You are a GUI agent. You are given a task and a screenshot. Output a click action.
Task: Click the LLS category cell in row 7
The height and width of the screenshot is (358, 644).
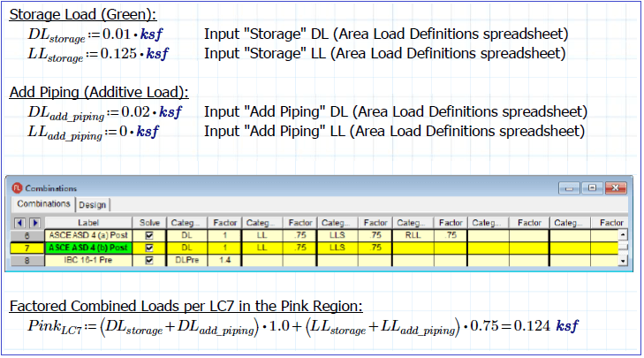point(338,248)
